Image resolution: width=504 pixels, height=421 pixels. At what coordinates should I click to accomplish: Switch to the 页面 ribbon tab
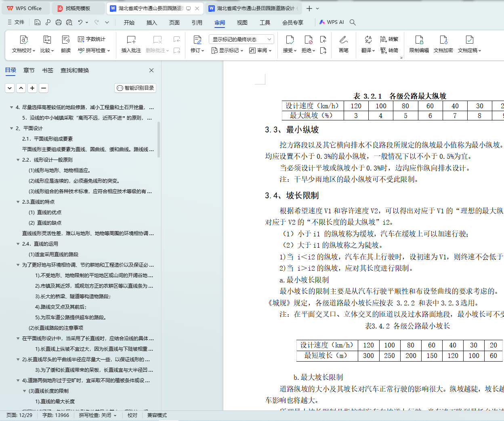tap(174, 23)
